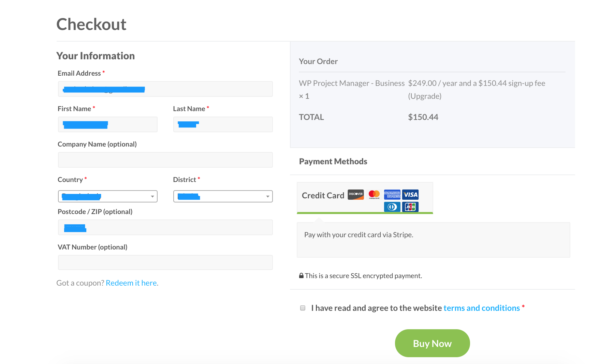614x364 pixels.
Task: Click the Country field dropdown arrow
Action: [x=152, y=196]
